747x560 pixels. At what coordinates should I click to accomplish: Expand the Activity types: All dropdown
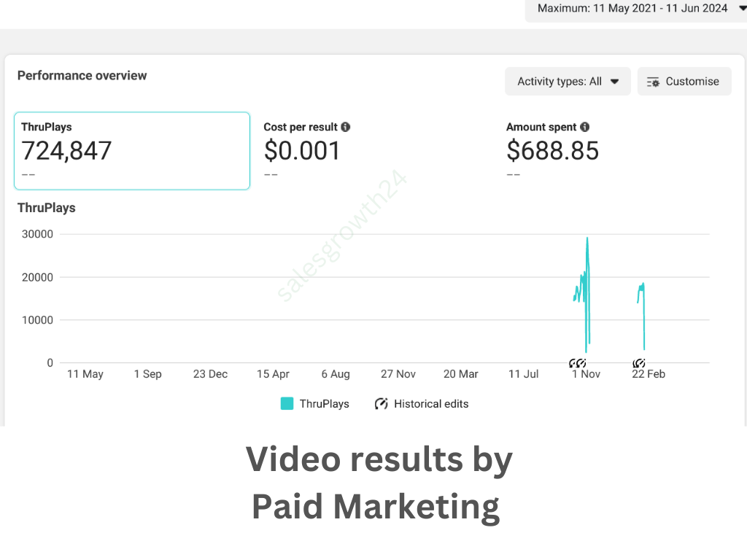pyautogui.click(x=568, y=82)
